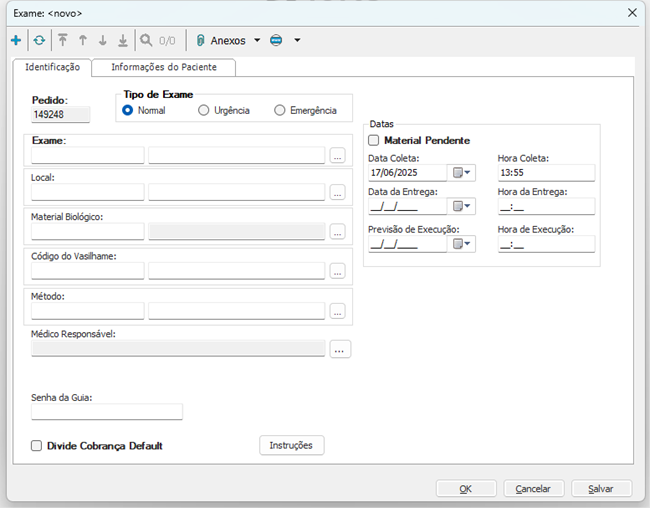Click the next record down arrow
The height and width of the screenshot is (508, 650).
click(102, 41)
